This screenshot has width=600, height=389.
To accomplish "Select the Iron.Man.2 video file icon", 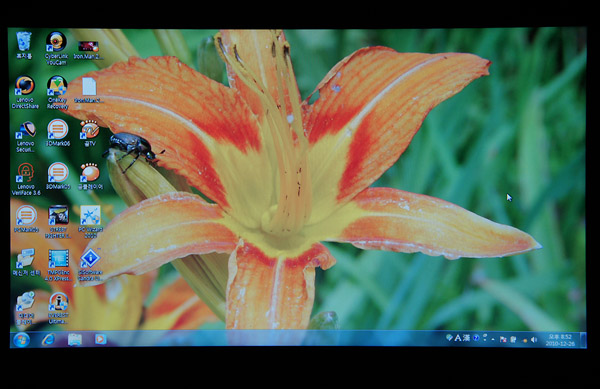I will 89,50.
